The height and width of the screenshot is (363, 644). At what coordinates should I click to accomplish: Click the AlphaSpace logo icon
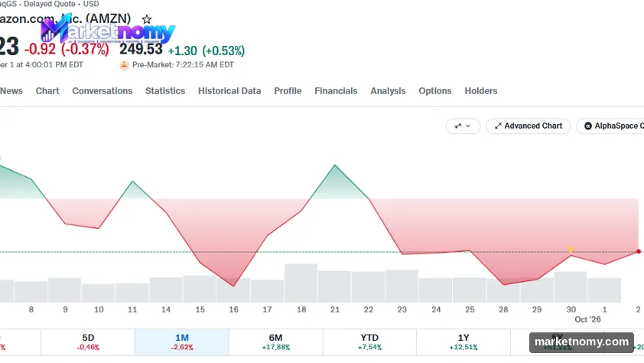point(587,126)
